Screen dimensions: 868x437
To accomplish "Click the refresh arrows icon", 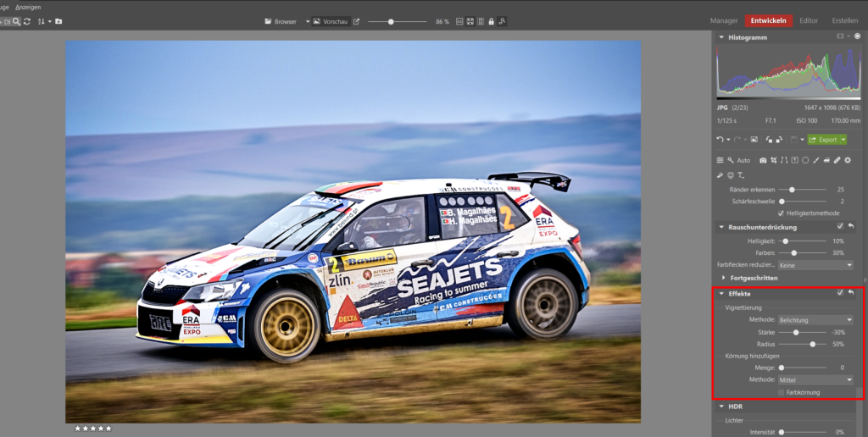I will click(27, 21).
